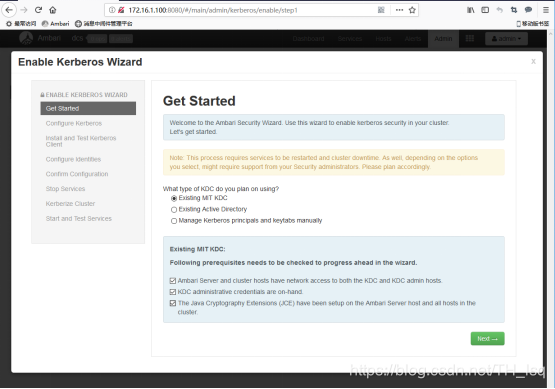
Task: Select the Configure Identities wizard step
Action: coord(73,159)
